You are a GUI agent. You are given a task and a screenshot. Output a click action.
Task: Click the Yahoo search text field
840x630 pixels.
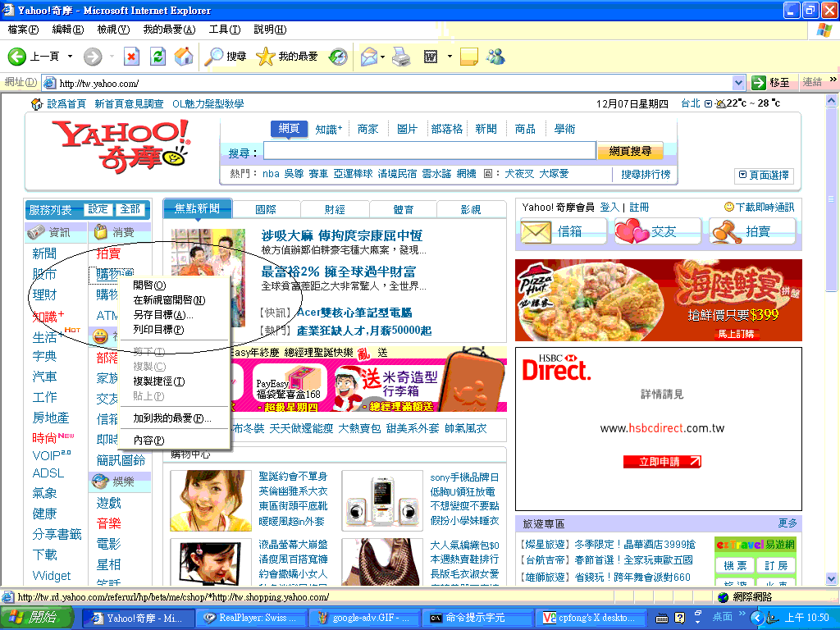[x=429, y=151]
